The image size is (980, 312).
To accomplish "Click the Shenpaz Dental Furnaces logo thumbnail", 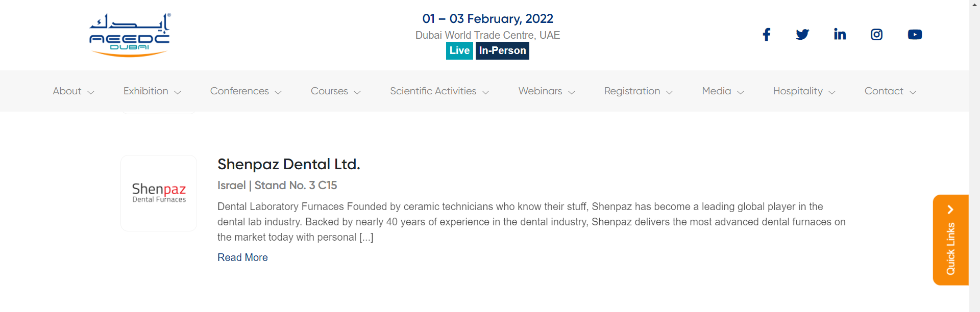I will coord(159,193).
